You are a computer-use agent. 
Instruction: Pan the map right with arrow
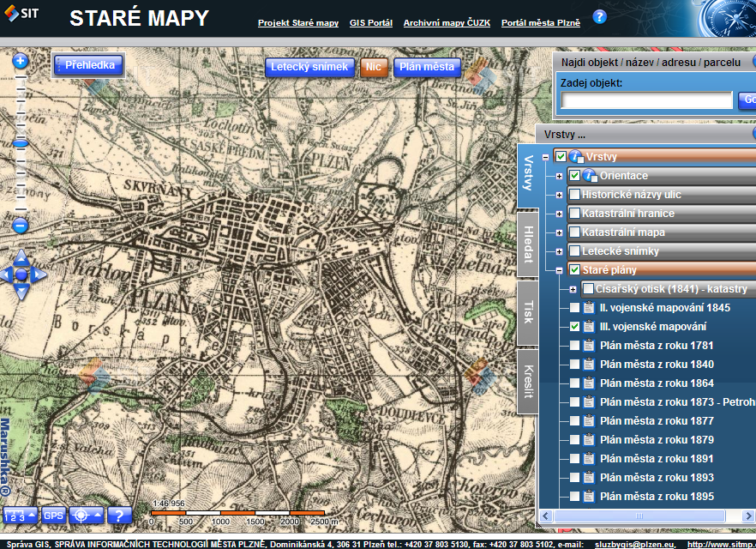tap(39, 275)
